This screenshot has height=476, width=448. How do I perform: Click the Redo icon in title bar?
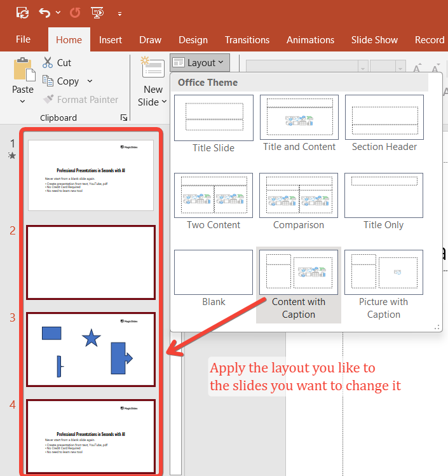point(74,12)
